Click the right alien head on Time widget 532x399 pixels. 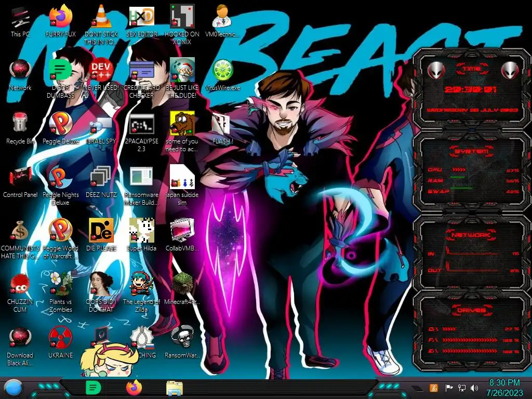tap(510, 70)
